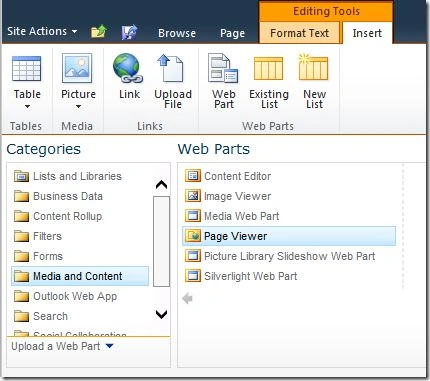The width and height of the screenshot is (430, 381).
Task: Open the Site Actions dropdown menu
Action: (43, 31)
